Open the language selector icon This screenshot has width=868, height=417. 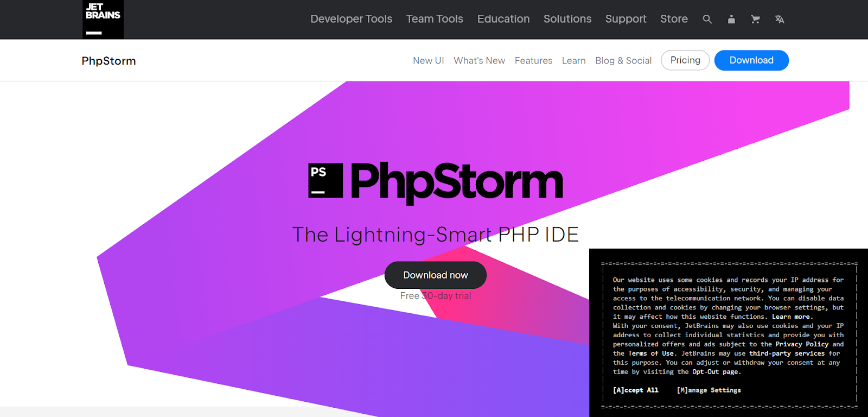(780, 20)
